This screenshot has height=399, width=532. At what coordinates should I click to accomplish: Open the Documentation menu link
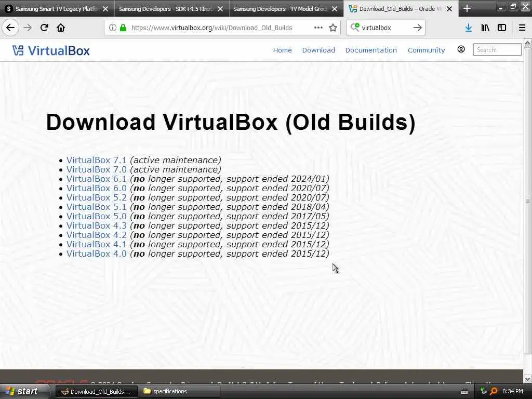[371, 50]
